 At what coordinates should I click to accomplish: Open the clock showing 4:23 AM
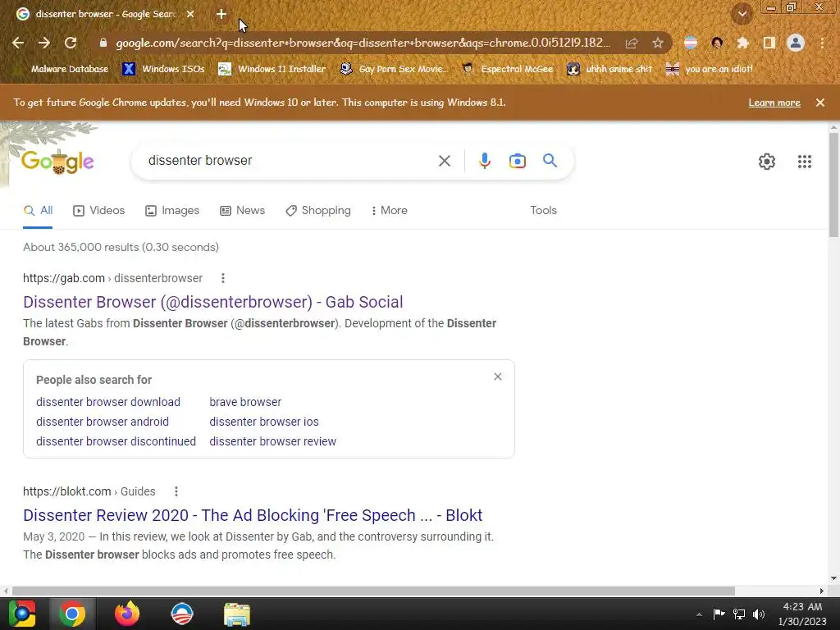point(802,614)
